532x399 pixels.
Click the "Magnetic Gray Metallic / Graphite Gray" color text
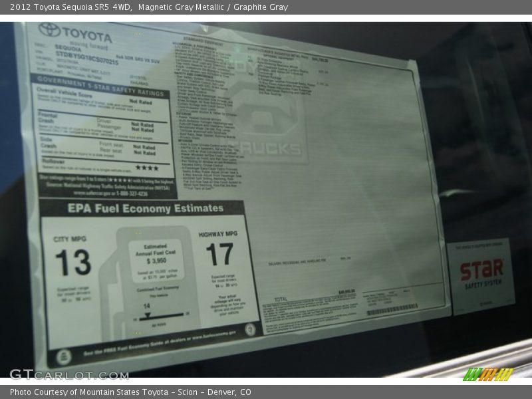tap(213, 7)
